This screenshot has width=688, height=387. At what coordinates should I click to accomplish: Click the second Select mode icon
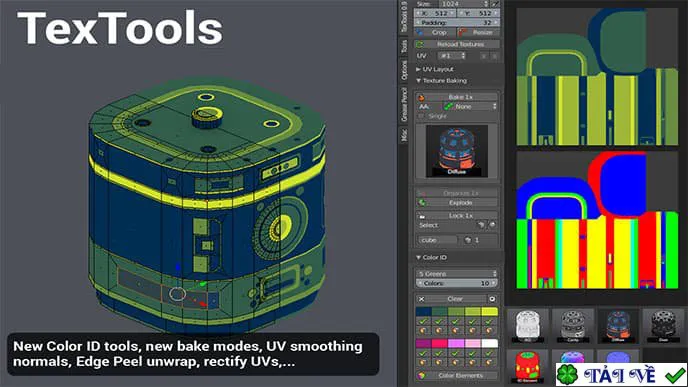tap(492, 225)
